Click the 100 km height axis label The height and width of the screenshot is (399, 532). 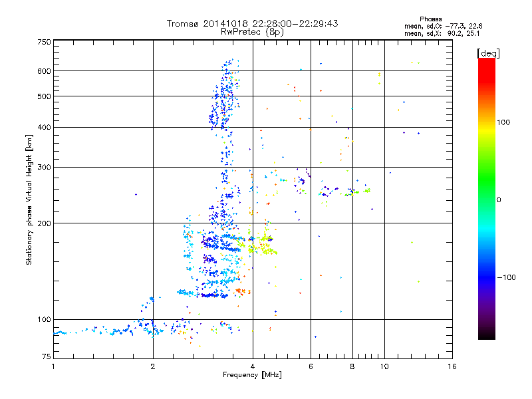point(44,320)
